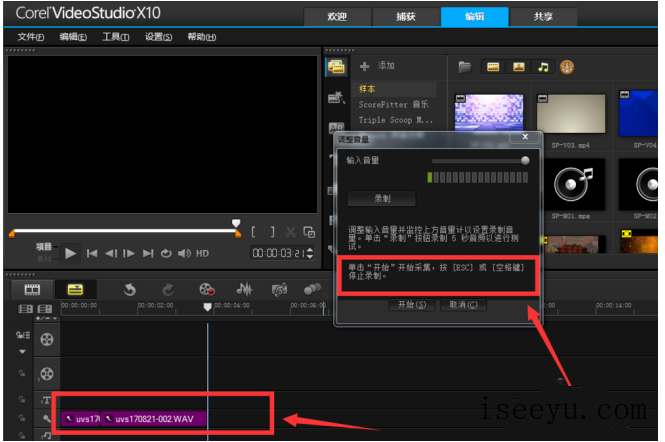Click the media library panel icon
Viewport: 665px width, 442px height.
pyautogui.click(x=336, y=67)
